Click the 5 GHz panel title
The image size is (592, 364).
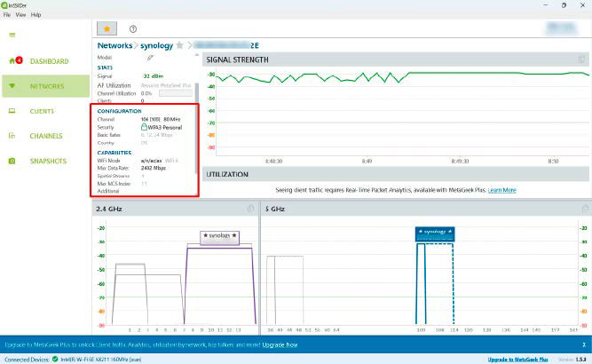[275, 209]
